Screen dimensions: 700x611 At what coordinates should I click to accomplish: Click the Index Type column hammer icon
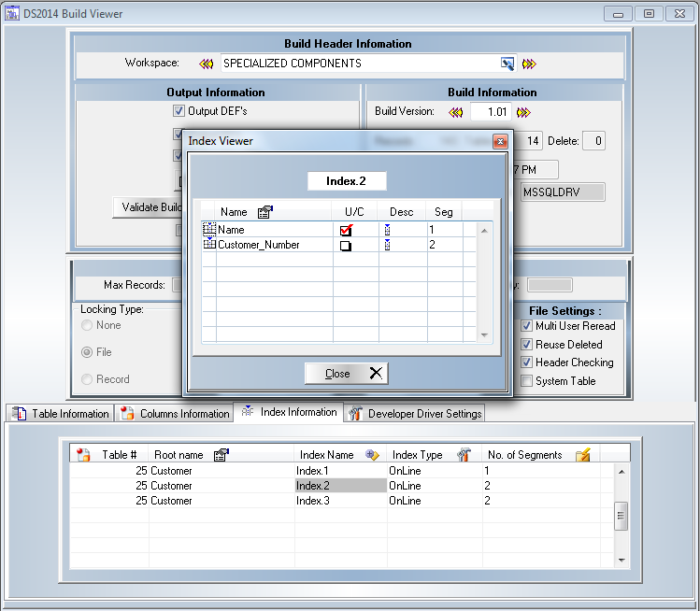click(x=464, y=455)
